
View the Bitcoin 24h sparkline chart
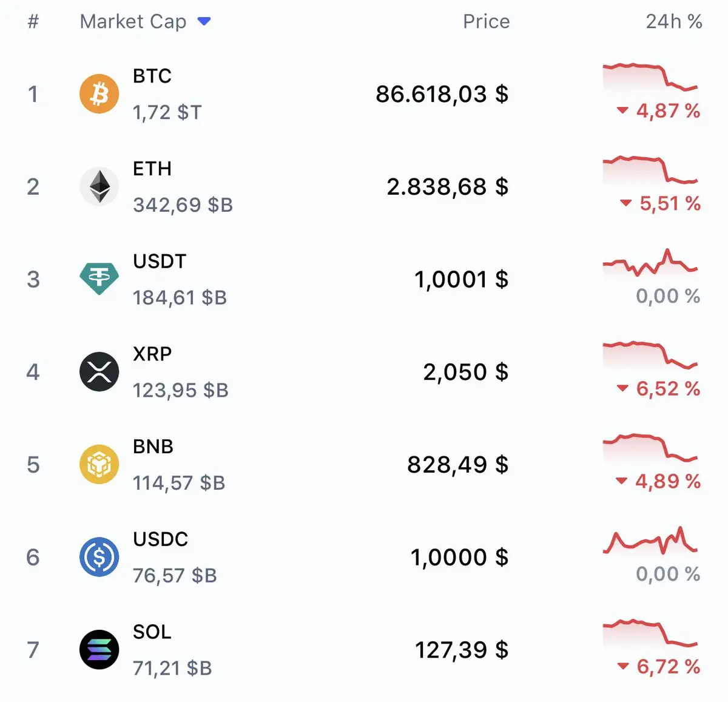pyautogui.click(x=650, y=76)
